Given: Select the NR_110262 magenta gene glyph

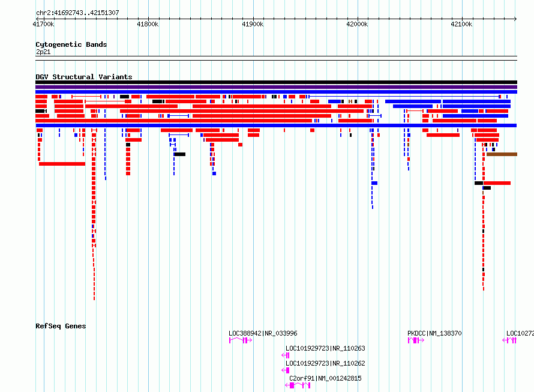Looking at the screenshot, I should (x=286, y=370).
